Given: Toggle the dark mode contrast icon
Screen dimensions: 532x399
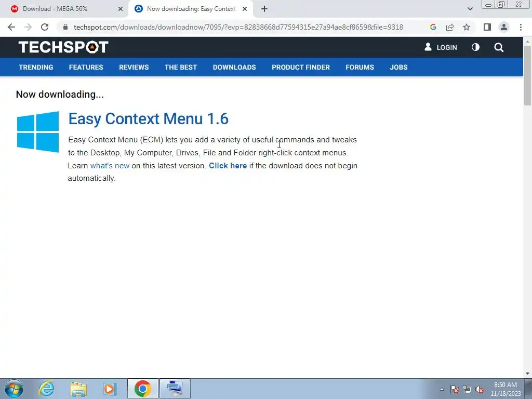Looking at the screenshot, I should tap(475, 47).
